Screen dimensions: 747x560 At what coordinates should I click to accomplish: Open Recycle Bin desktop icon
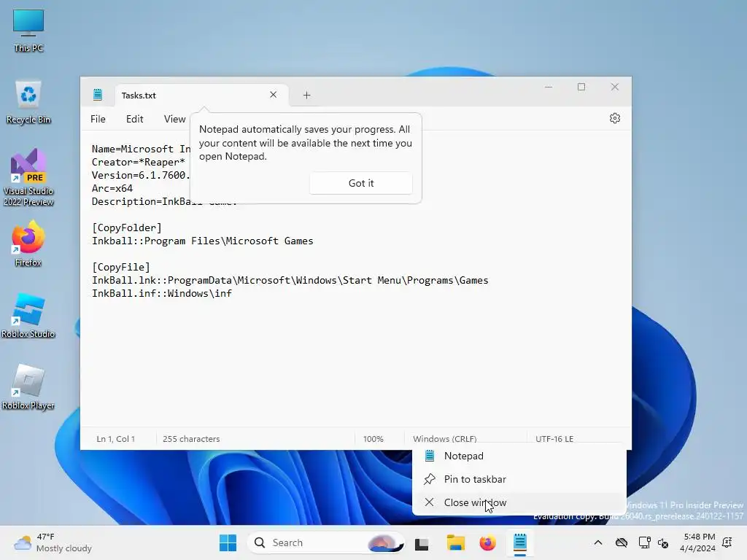point(28,102)
